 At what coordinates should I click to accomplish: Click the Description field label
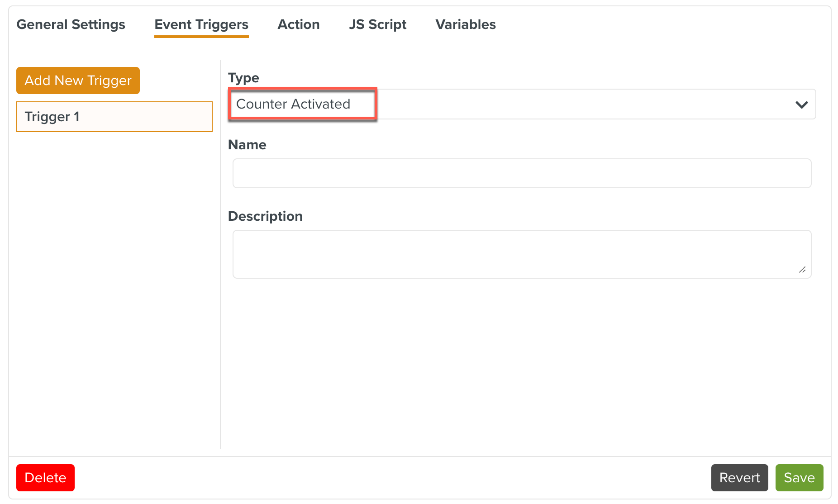(265, 216)
